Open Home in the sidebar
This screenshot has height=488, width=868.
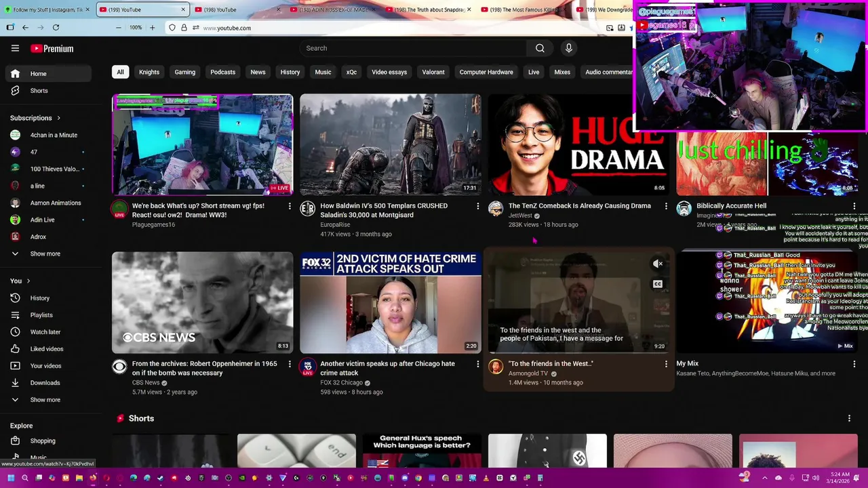click(48, 74)
